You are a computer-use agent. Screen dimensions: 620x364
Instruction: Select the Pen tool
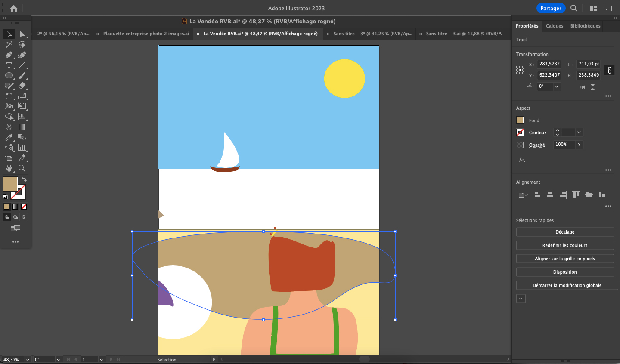[x=9, y=55]
